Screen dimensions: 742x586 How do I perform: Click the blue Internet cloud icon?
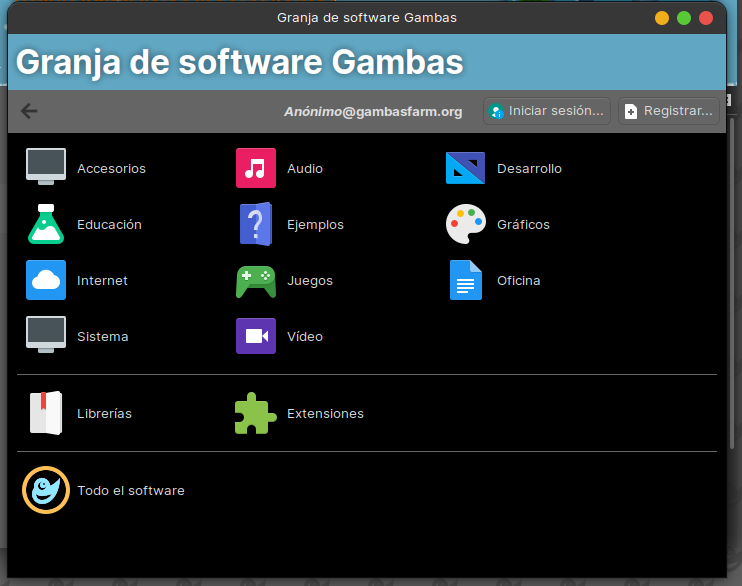click(46, 280)
